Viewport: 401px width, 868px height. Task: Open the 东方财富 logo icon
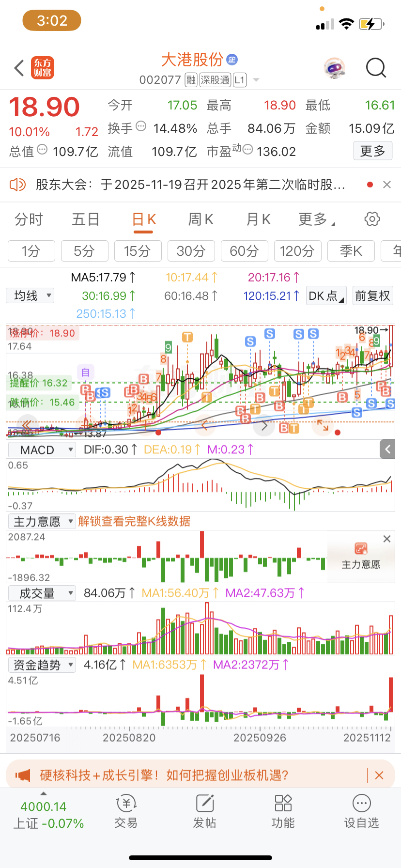[x=43, y=68]
